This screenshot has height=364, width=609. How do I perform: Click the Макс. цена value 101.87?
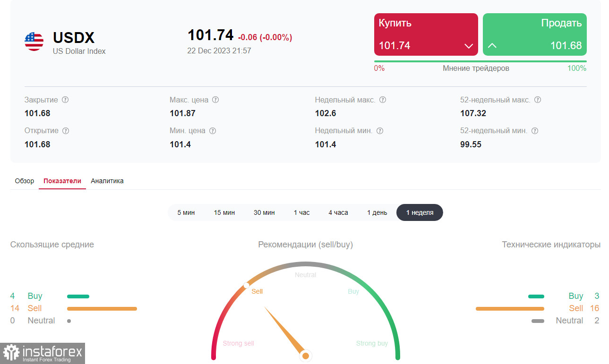182,113
